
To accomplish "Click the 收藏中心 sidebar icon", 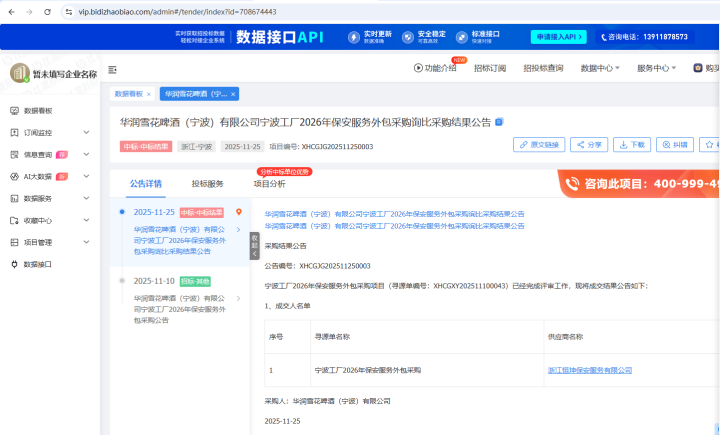I will (14, 220).
